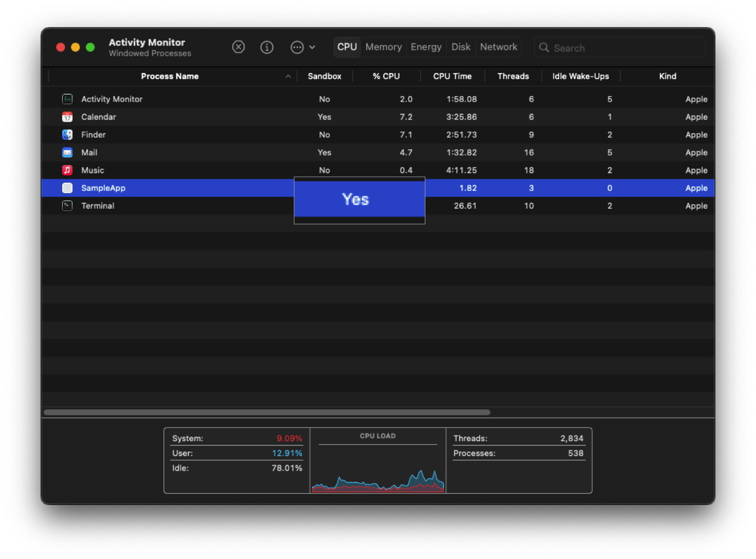The width and height of the screenshot is (756, 559).
Task: Sort by Kind column header
Action: point(668,76)
